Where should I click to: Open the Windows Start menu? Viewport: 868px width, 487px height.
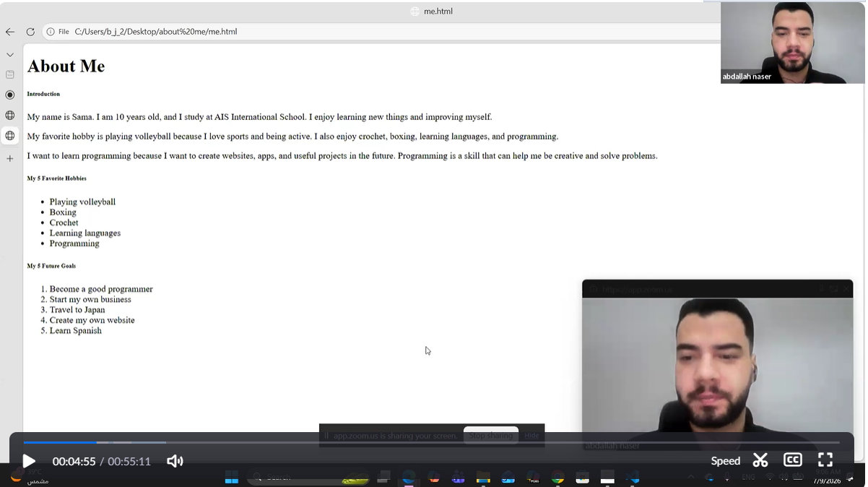point(232,477)
